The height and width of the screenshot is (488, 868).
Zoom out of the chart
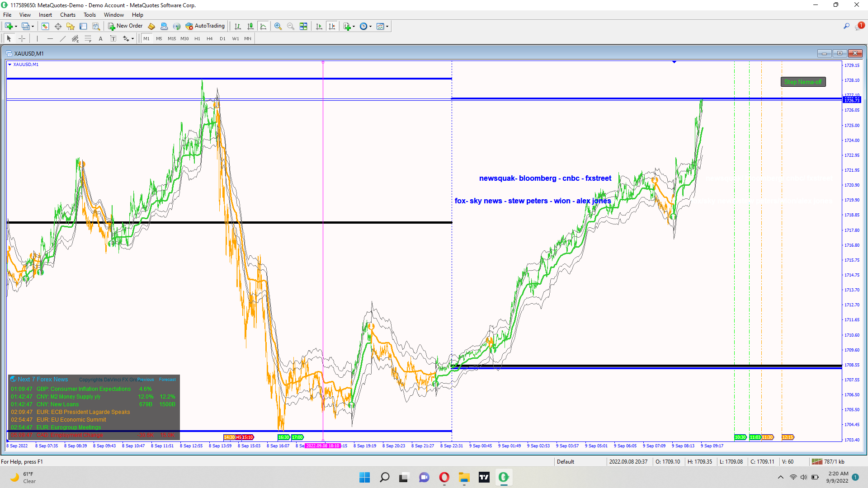pyautogui.click(x=291, y=26)
